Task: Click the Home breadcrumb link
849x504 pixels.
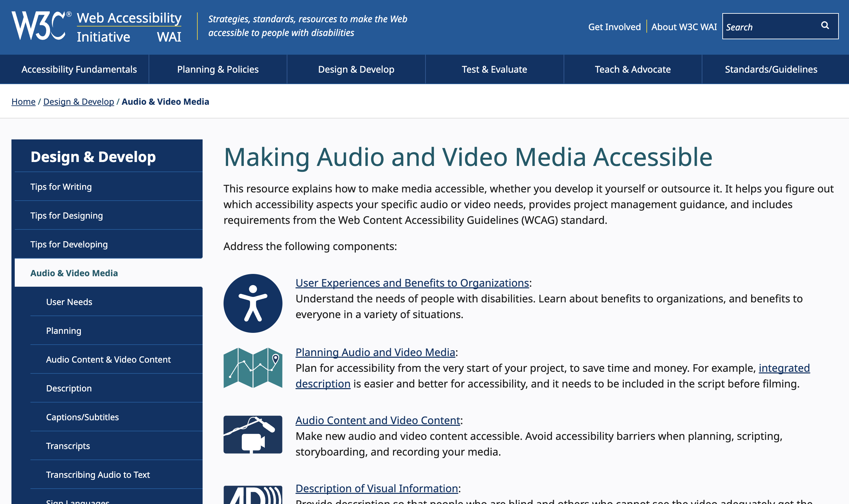Action: click(24, 101)
